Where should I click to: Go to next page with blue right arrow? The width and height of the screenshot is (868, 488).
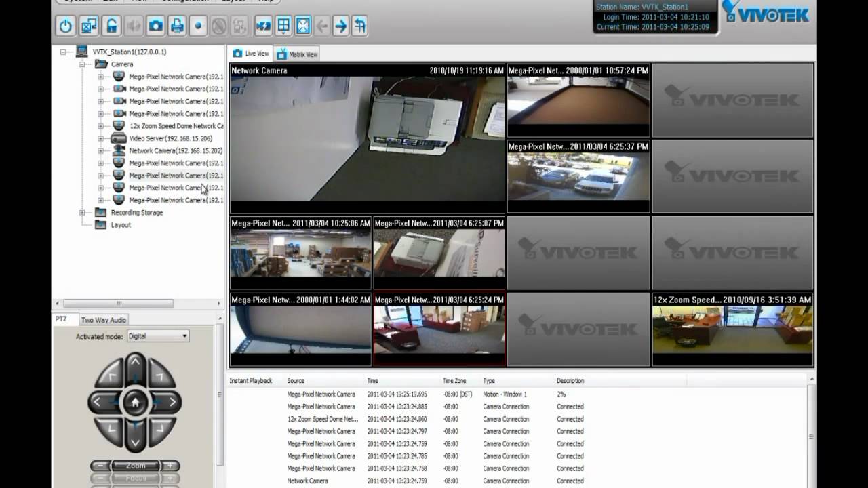(x=340, y=26)
